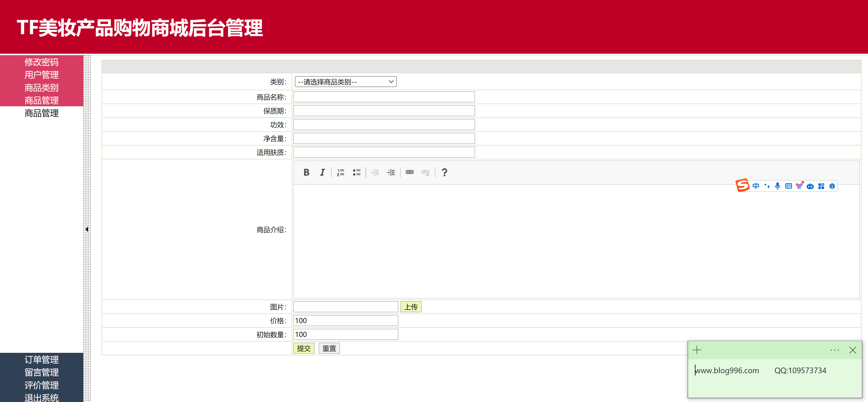
Task: Click the 重置 reset button
Action: pos(329,348)
